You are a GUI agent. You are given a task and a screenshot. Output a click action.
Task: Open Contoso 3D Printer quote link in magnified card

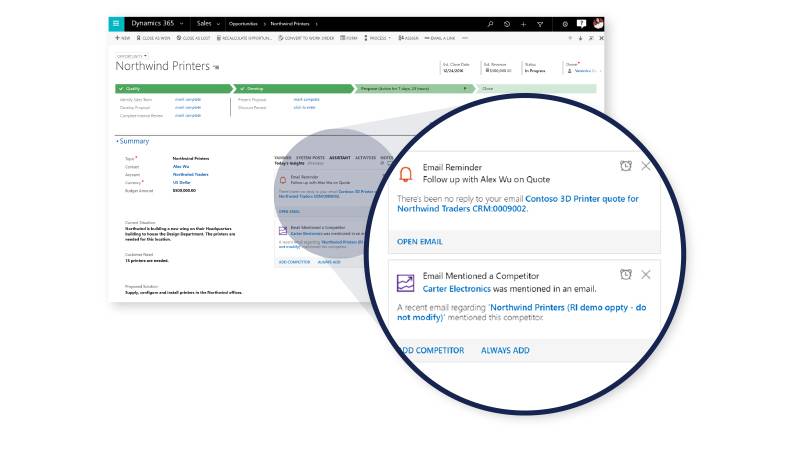pos(518,204)
